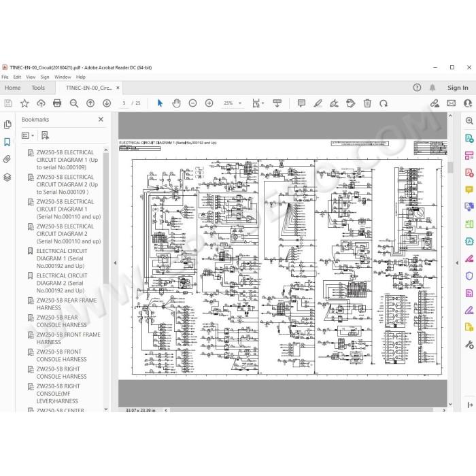Image resolution: width=476 pixels, height=476 pixels.
Task: Open the Attachments paperclip panel
Action: point(7,159)
